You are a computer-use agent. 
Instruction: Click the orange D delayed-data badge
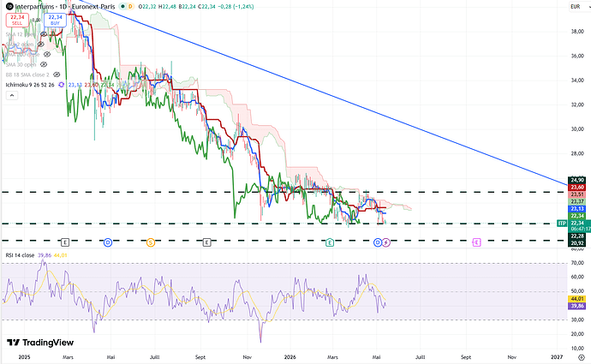point(130,6)
